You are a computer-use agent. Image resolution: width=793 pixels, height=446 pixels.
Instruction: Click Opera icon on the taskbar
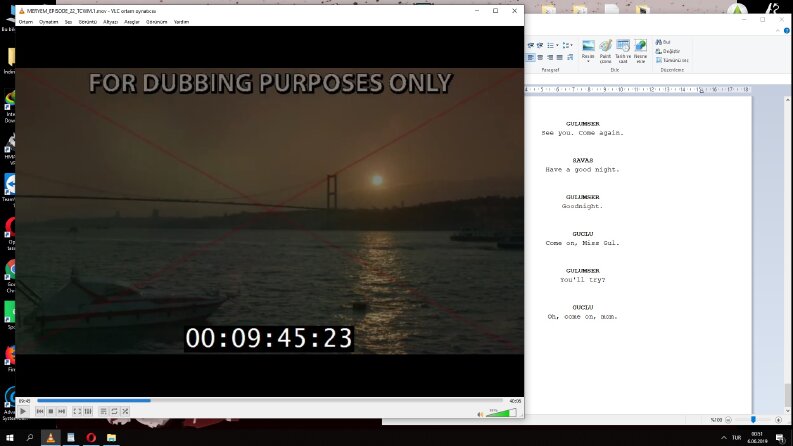[91, 437]
